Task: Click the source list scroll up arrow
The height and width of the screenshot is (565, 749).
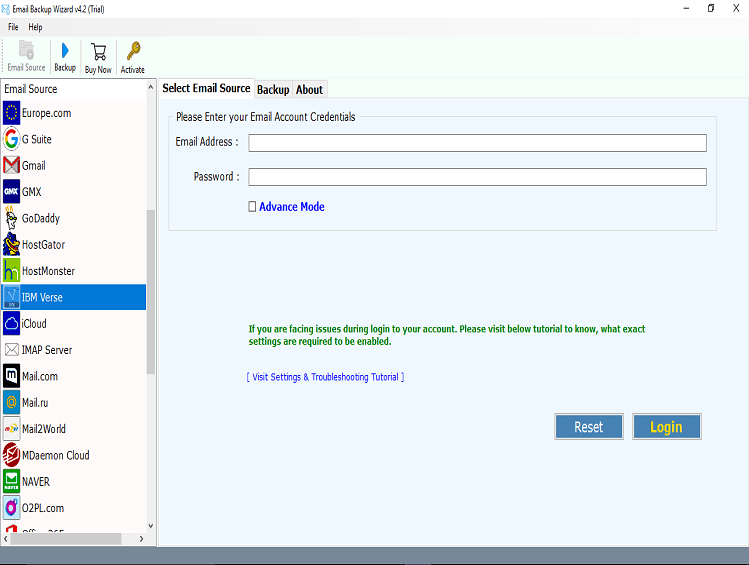Action: [150, 87]
